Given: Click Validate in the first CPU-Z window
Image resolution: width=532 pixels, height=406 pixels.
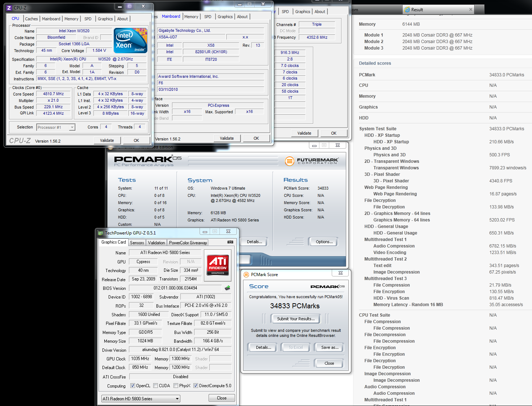Looking at the screenshot, I should [107, 140].
